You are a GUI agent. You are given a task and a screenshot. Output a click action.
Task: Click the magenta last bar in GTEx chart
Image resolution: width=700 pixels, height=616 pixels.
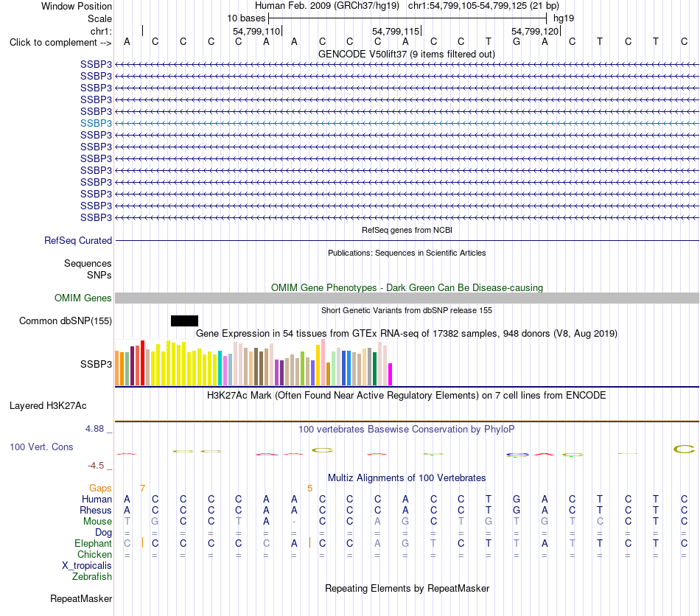click(x=391, y=374)
